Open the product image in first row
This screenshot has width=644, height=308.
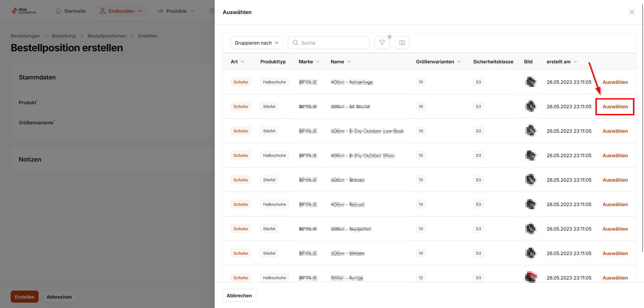pos(531,82)
